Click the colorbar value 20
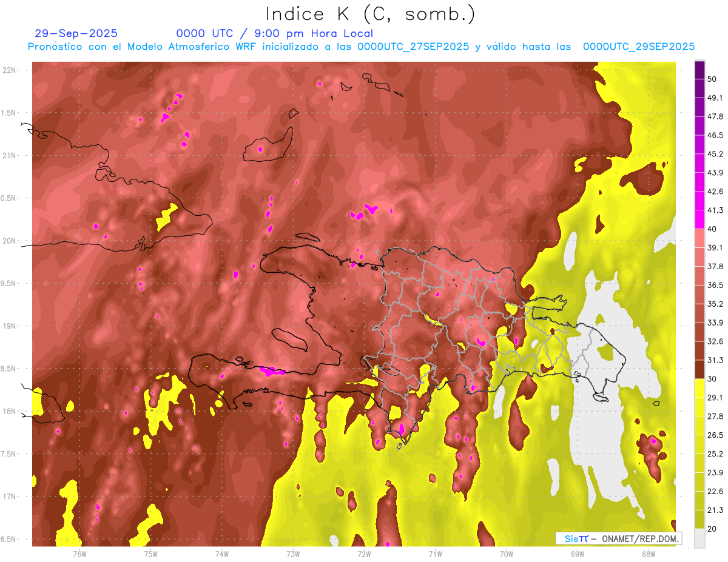Viewport: 728px width, 562px height. tap(713, 529)
